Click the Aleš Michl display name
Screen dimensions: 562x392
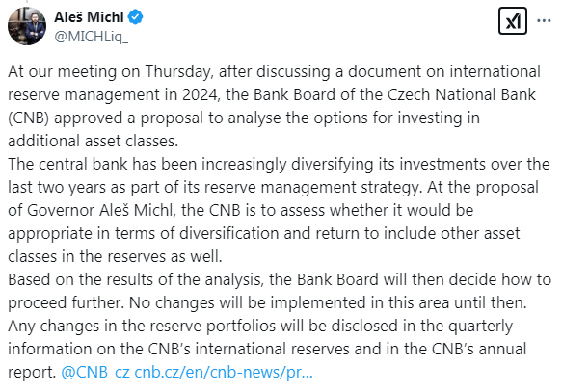point(89,16)
